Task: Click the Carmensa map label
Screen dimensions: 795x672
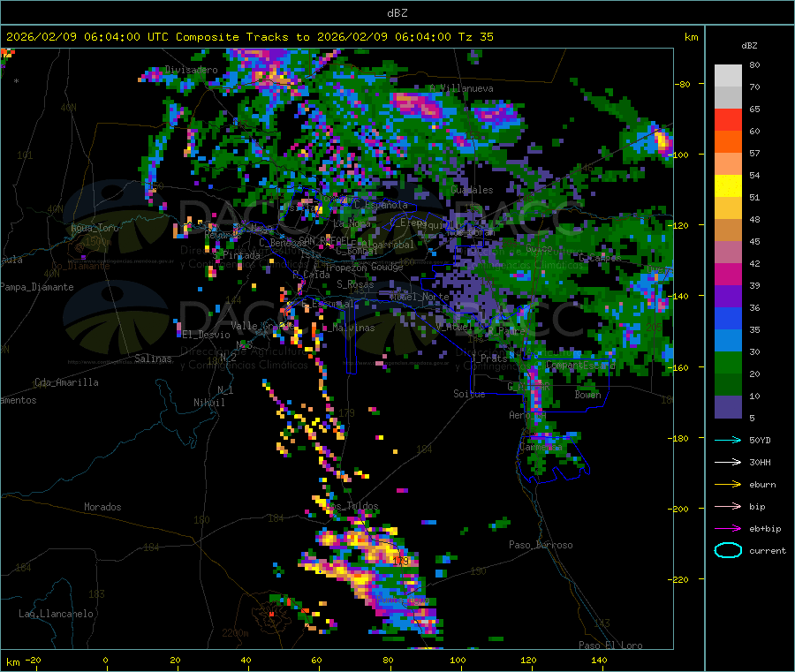Action: click(x=541, y=447)
